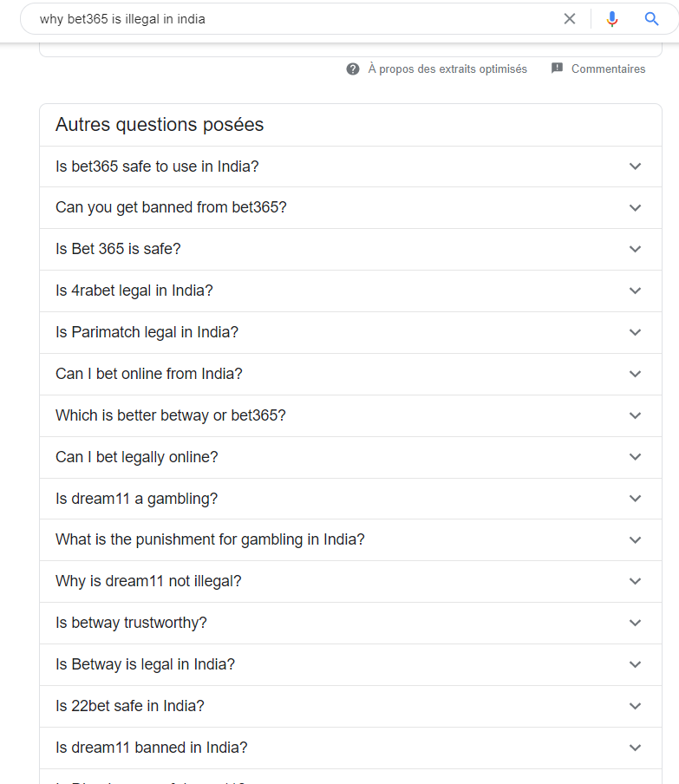The image size is (679, 784).
Task: Clear the search query with X icon
Action: click(570, 19)
